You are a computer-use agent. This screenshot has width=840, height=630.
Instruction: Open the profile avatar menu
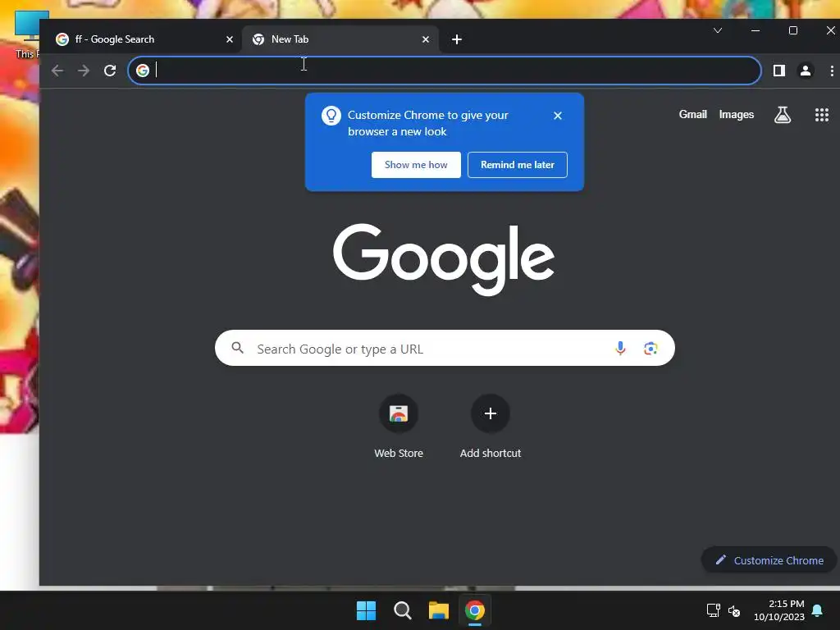(806, 71)
